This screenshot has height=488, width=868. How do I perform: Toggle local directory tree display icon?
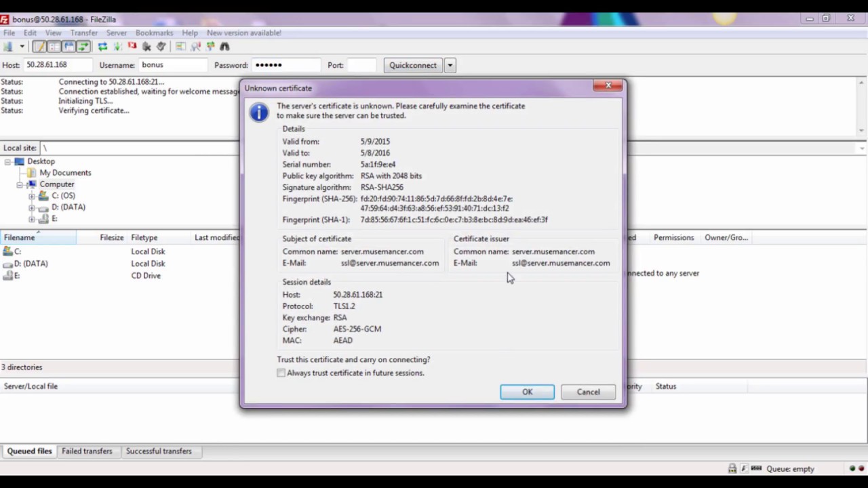[54, 46]
